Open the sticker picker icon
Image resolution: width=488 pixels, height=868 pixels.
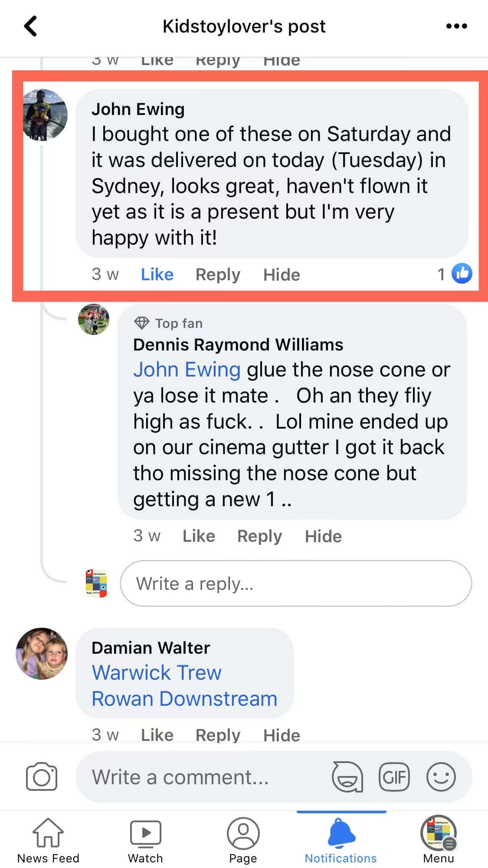(x=347, y=776)
